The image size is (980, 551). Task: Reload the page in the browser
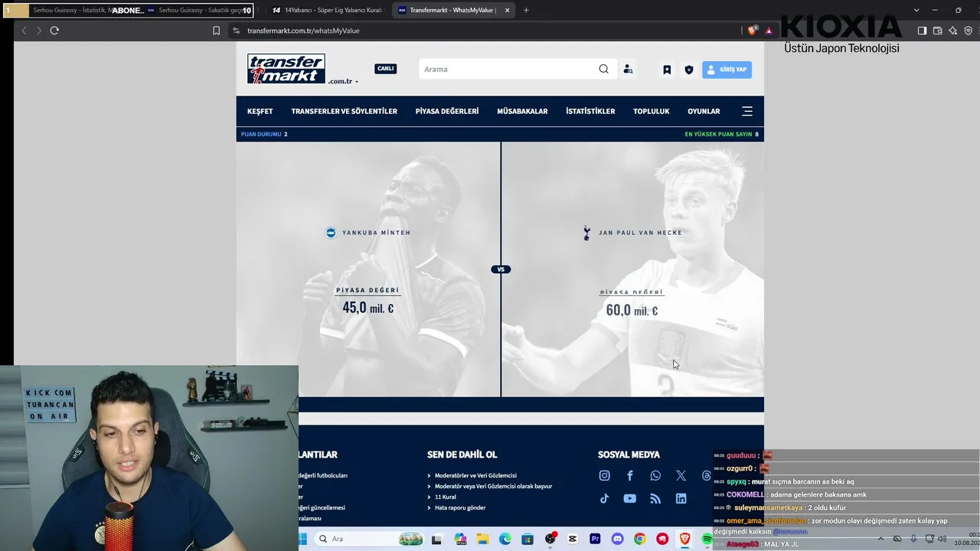[x=54, y=31]
